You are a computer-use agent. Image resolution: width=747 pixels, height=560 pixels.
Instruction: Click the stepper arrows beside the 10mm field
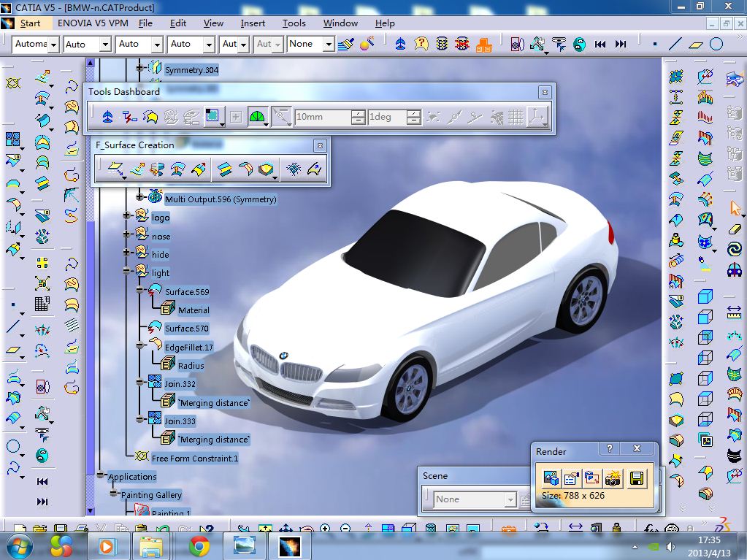coord(359,117)
